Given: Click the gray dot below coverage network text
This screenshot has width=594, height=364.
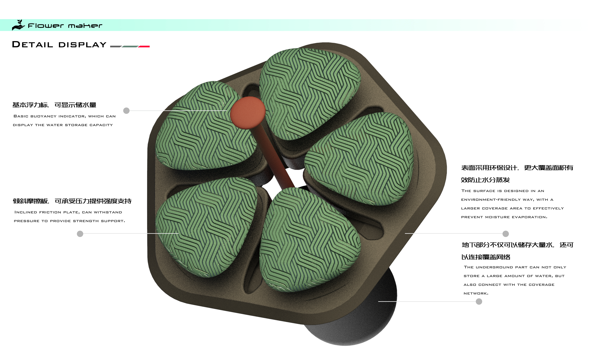Looking at the screenshot, I should click(x=479, y=302).
